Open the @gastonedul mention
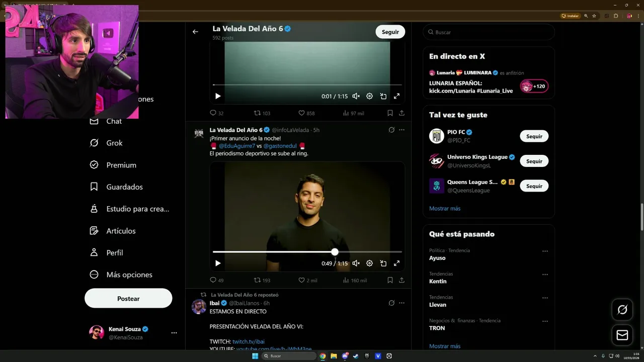This screenshot has height=362, width=644. pyautogui.click(x=280, y=146)
